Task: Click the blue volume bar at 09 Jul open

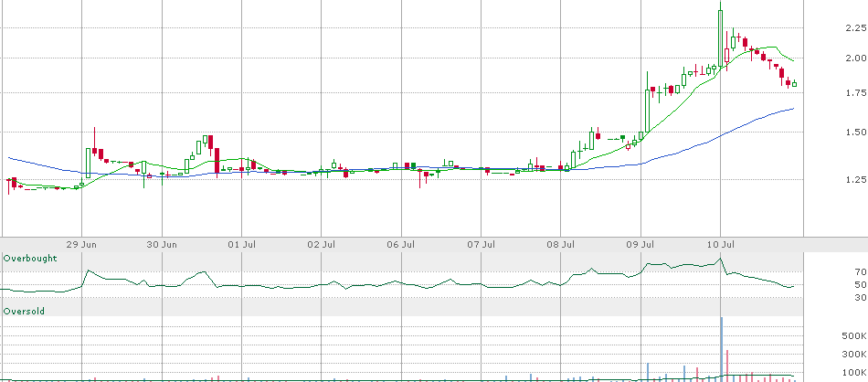Action: coord(648,372)
